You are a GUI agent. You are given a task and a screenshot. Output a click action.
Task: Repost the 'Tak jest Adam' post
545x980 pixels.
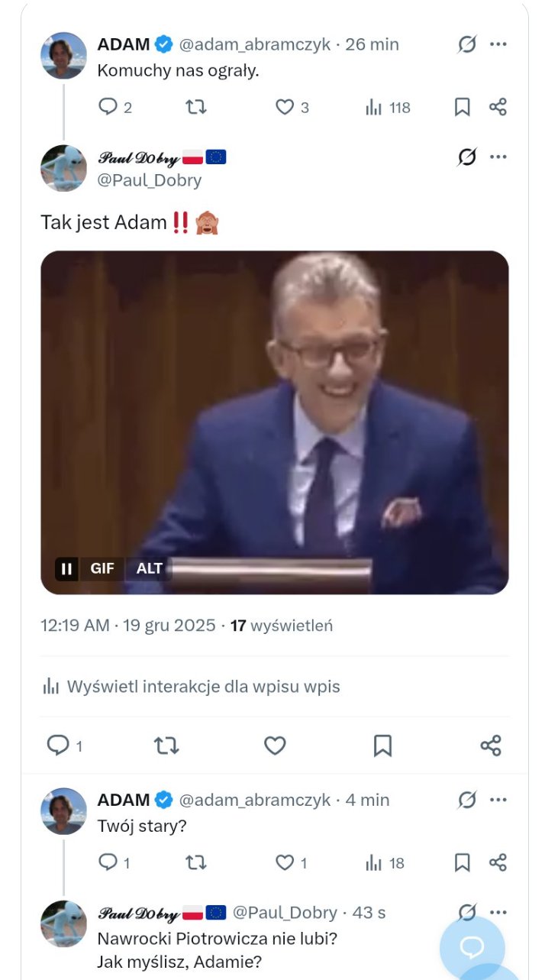[166, 746]
